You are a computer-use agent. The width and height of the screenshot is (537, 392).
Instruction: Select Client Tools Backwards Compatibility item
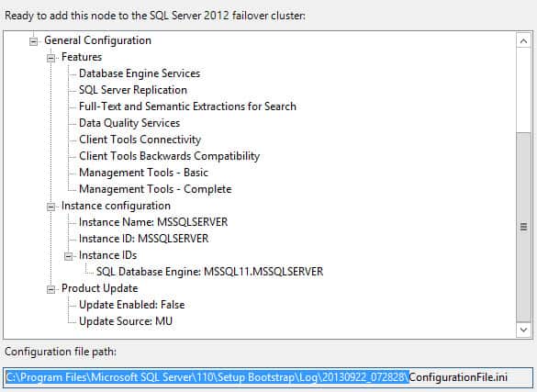point(169,156)
